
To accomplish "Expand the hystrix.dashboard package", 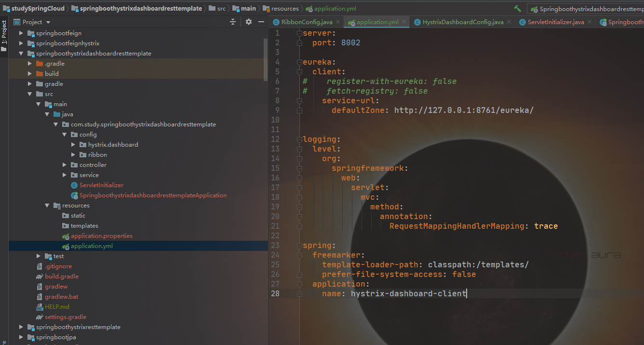I will [x=73, y=145].
